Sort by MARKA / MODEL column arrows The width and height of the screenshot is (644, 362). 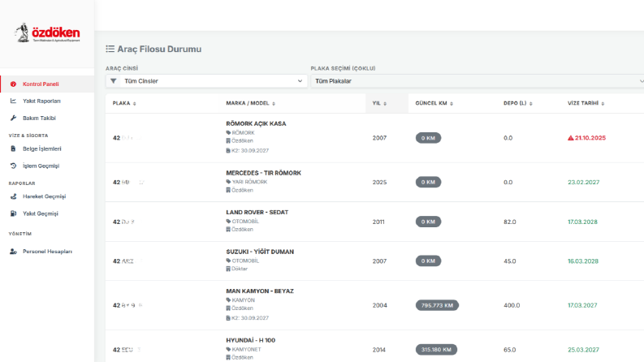pos(274,103)
